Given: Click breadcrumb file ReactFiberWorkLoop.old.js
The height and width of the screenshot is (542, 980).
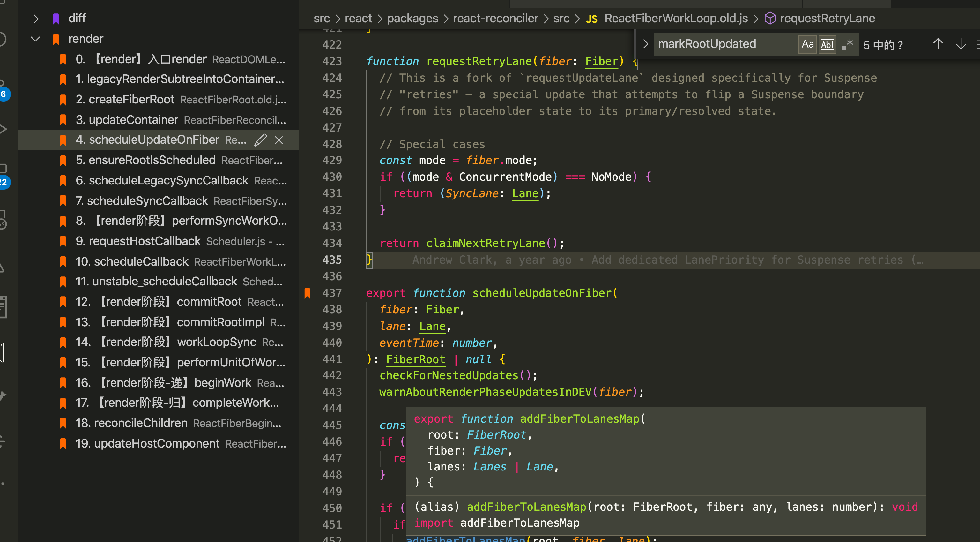Looking at the screenshot, I should (x=676, y=18).
